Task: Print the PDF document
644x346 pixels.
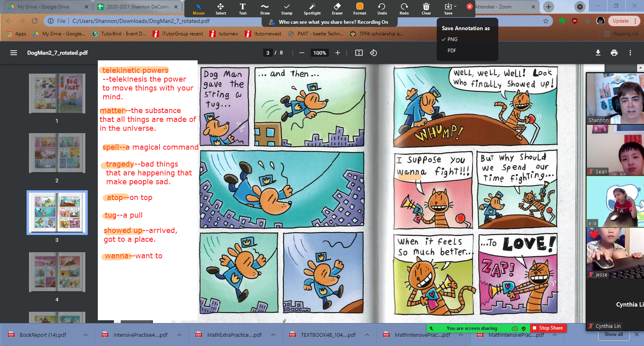Action: [x=614, y=53]
